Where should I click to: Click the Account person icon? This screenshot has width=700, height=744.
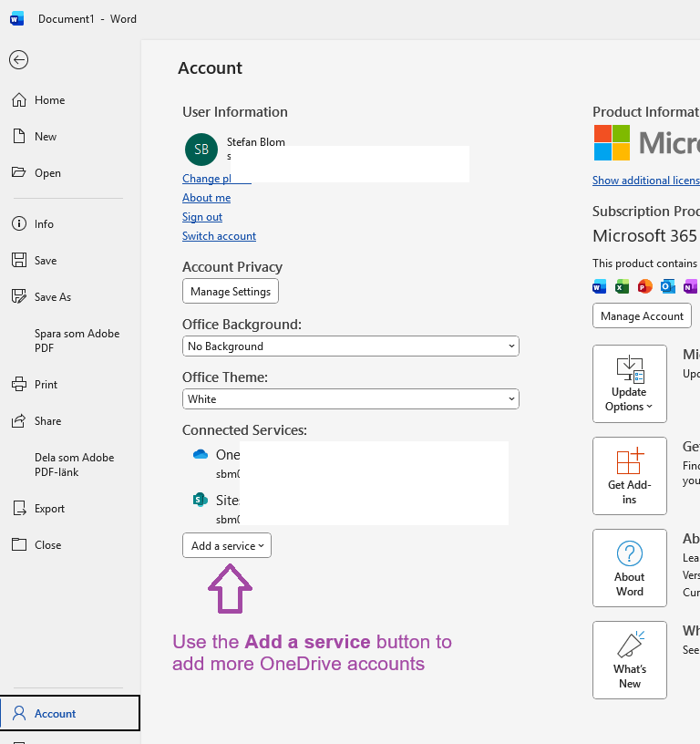click(19, 713)
